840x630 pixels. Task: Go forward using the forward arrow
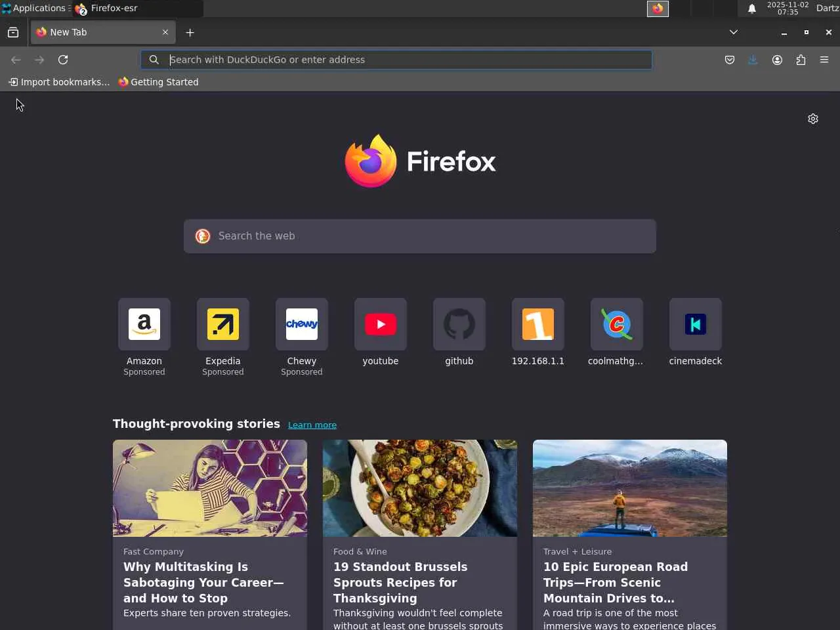[39, 60]
